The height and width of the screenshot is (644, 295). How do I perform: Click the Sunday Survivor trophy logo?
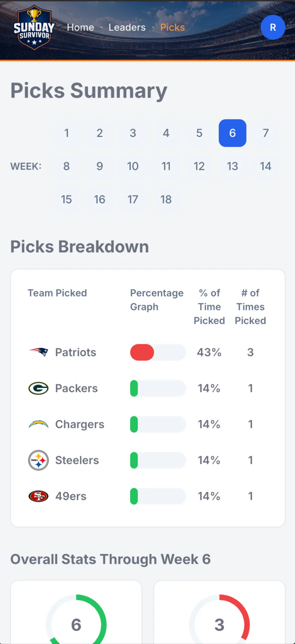[34, 28]
